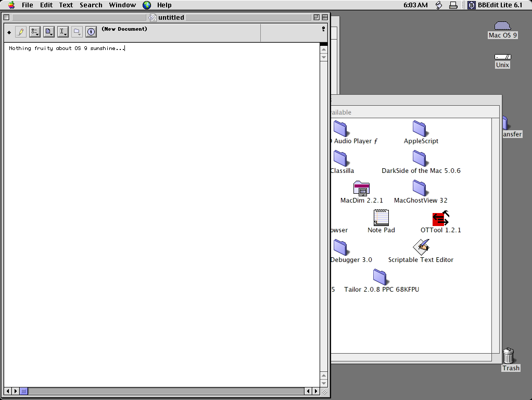532x400 pixels.
Task: Click scroll up arrow at editor bottom right
Action: point(324,376)
